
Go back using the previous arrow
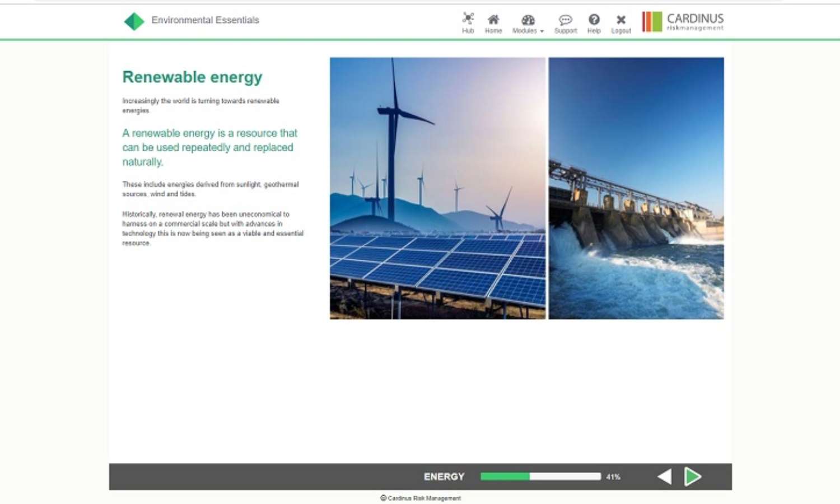coord(664,477)
